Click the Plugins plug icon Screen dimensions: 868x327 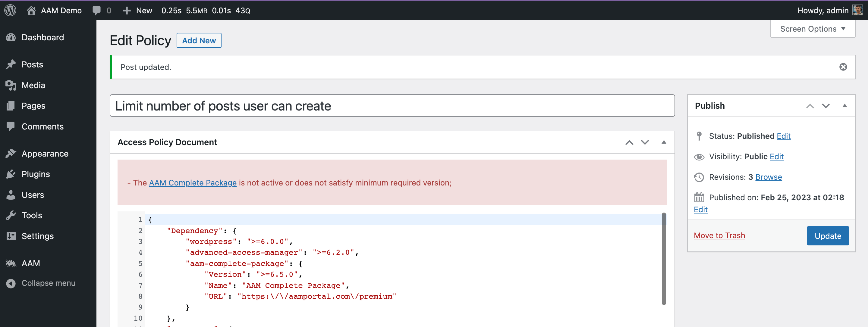pos(11,174)
